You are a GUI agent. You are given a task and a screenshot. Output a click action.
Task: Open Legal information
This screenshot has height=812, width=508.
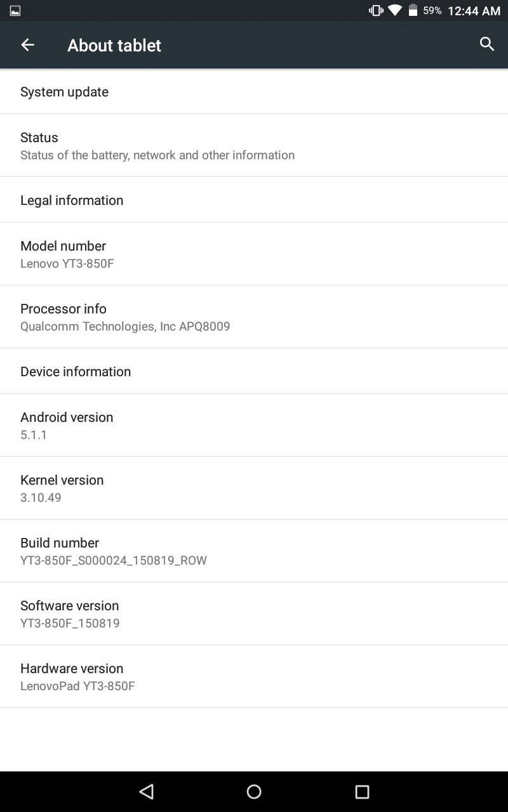click(x=254, y=200)
